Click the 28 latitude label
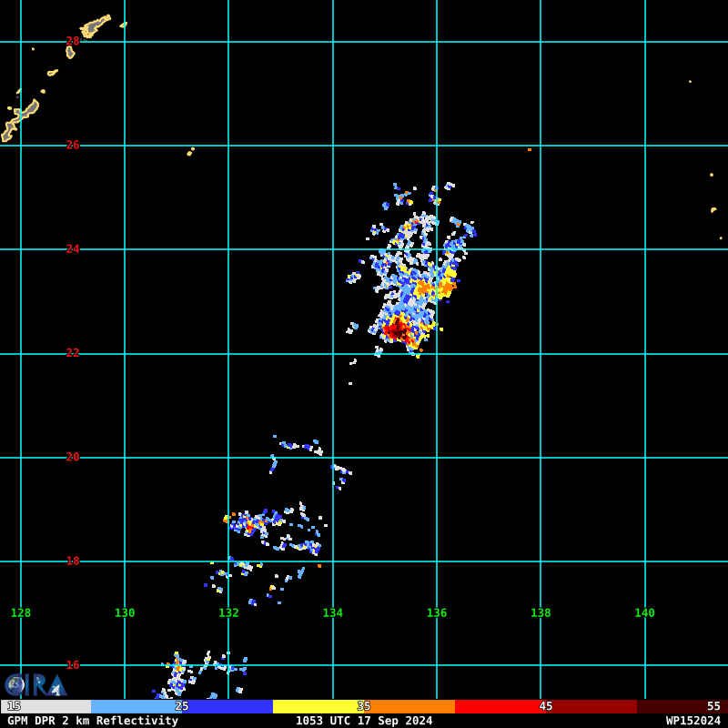This screenshot has height=728, width=728. (73, 41)
